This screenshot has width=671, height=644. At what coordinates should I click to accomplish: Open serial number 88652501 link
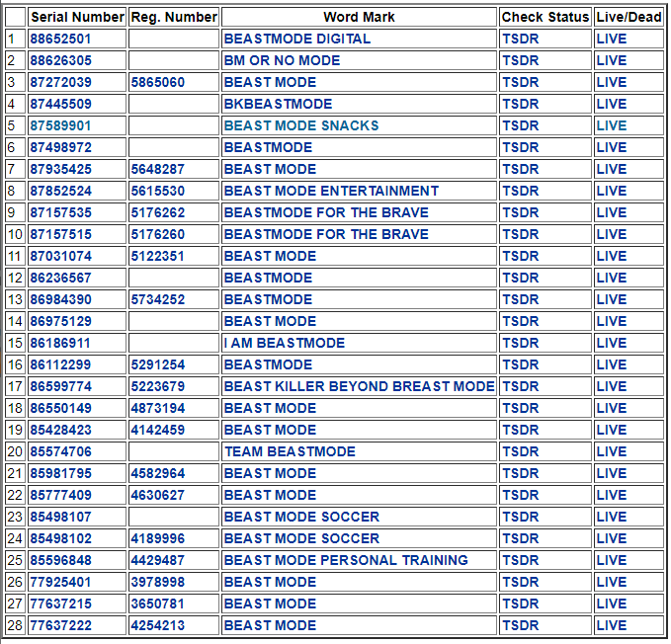coord(60,39)
